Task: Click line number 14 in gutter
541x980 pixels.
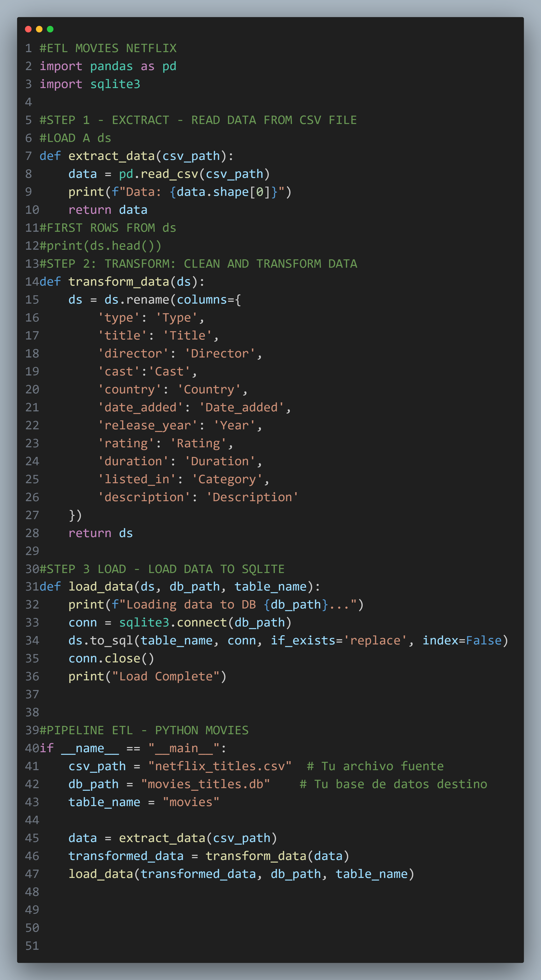Action: click(x=32, y=281)
